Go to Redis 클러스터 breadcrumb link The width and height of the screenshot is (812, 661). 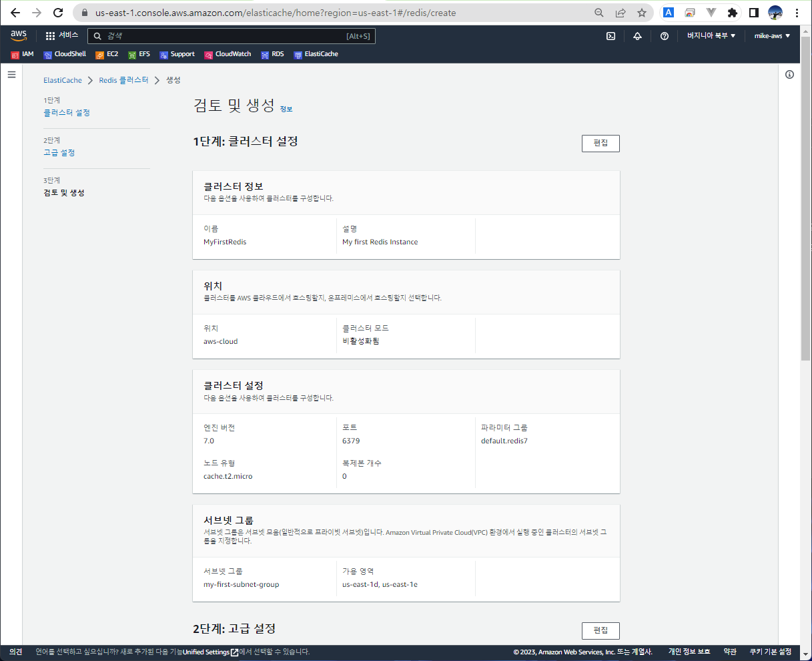(x=123, y=80)
